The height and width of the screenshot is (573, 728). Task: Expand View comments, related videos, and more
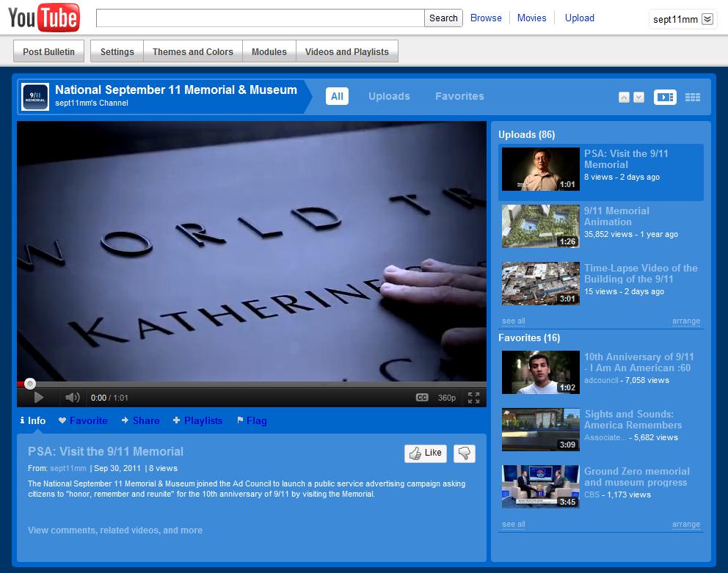115,530
